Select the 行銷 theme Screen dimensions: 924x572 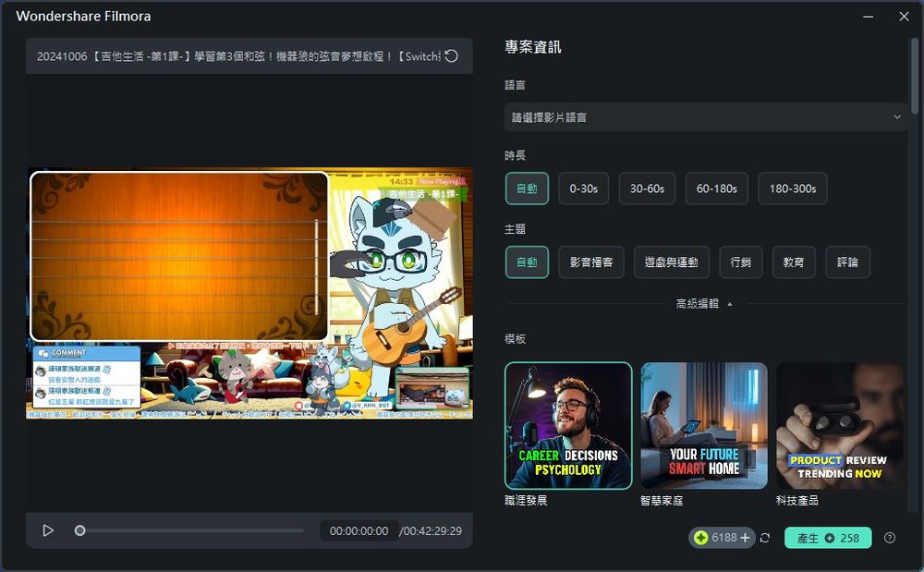(x=741, y=262)
